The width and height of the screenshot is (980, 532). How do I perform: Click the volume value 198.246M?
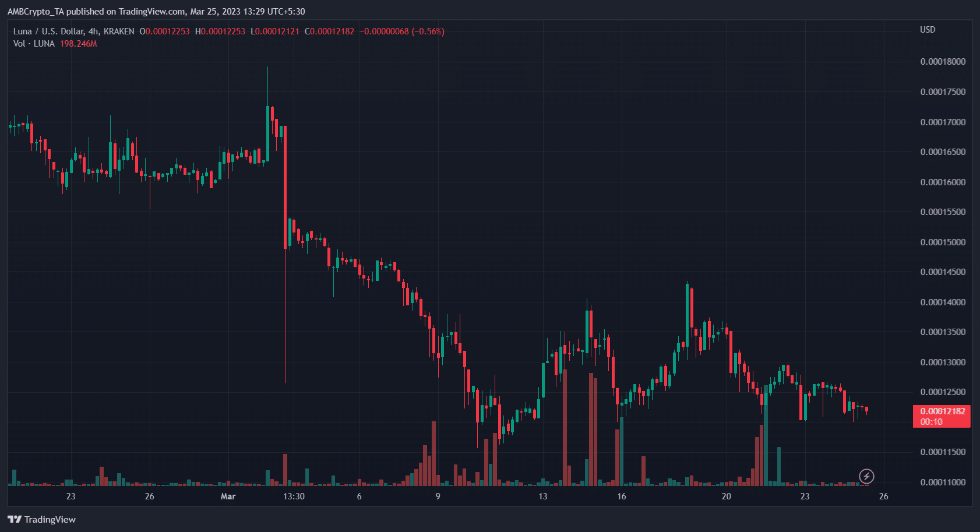[79, 44]
